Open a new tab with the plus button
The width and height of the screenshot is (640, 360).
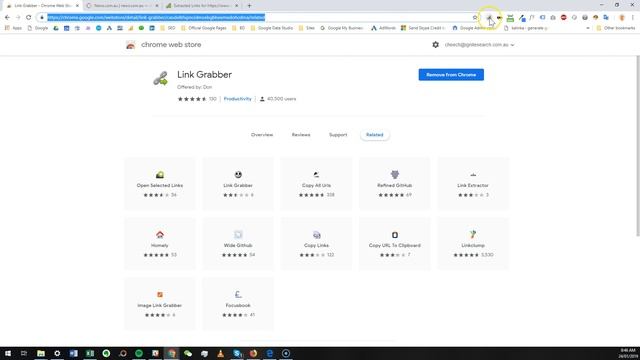click(x=249, y=6)
